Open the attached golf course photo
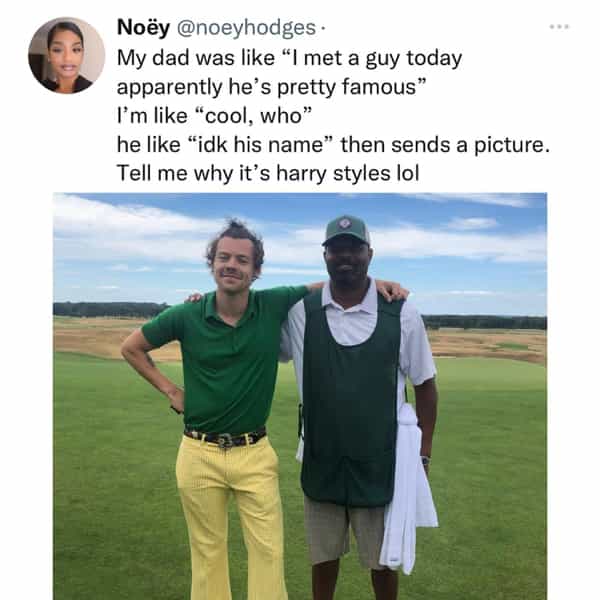 [300, 396]
